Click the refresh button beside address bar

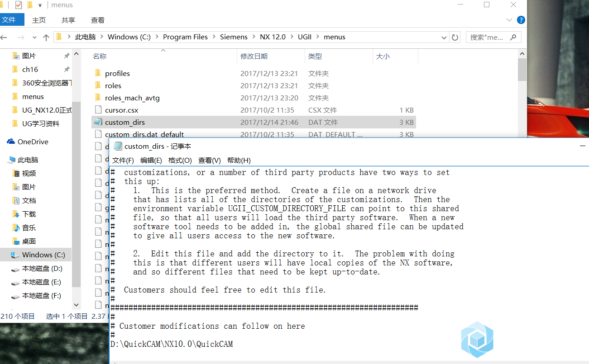tap(455, 37)
